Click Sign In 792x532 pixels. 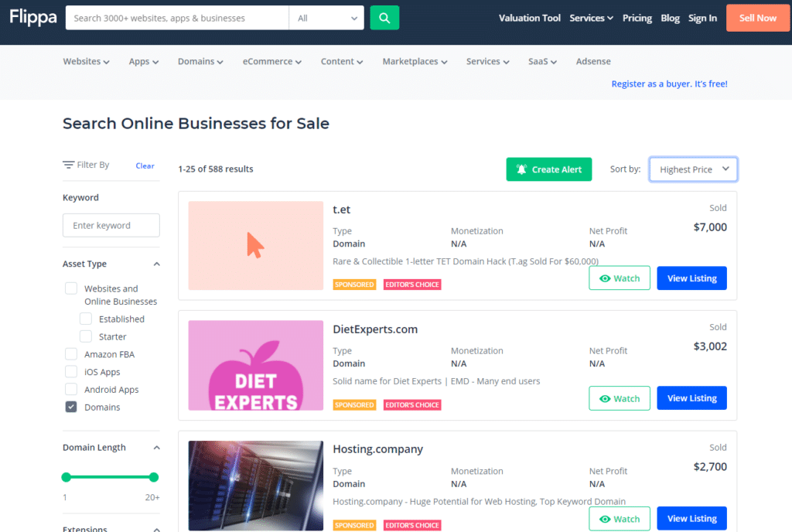702,18
